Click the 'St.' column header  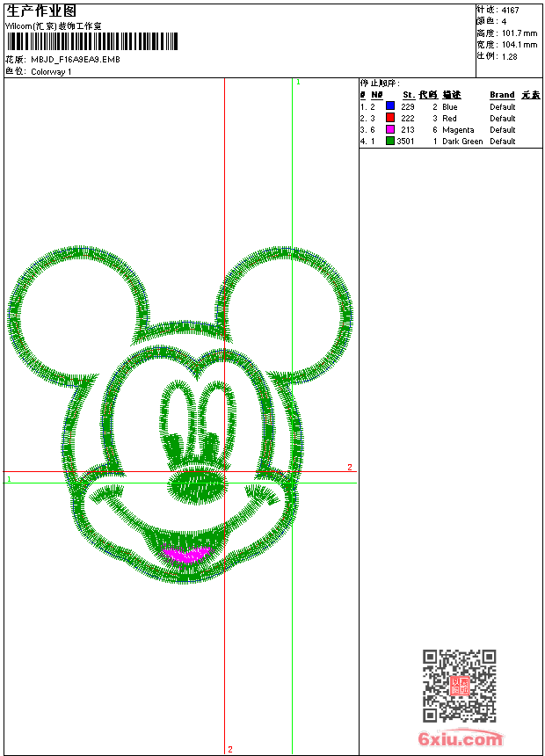click(409, 95)
